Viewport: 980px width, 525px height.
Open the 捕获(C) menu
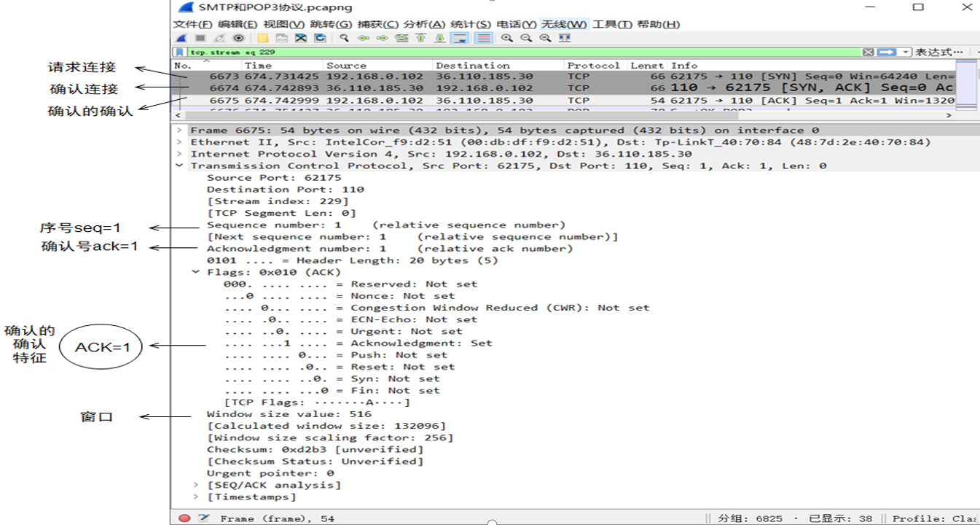coord(378,24)
